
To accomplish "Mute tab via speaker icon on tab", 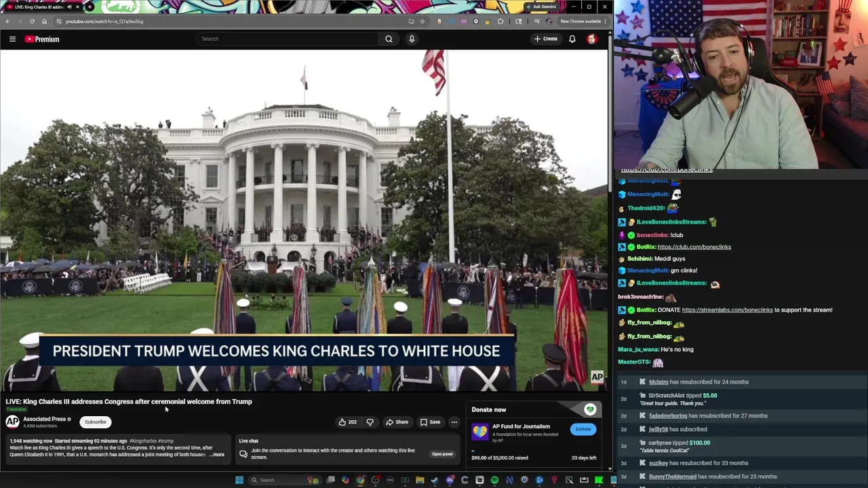I will 68,7.
